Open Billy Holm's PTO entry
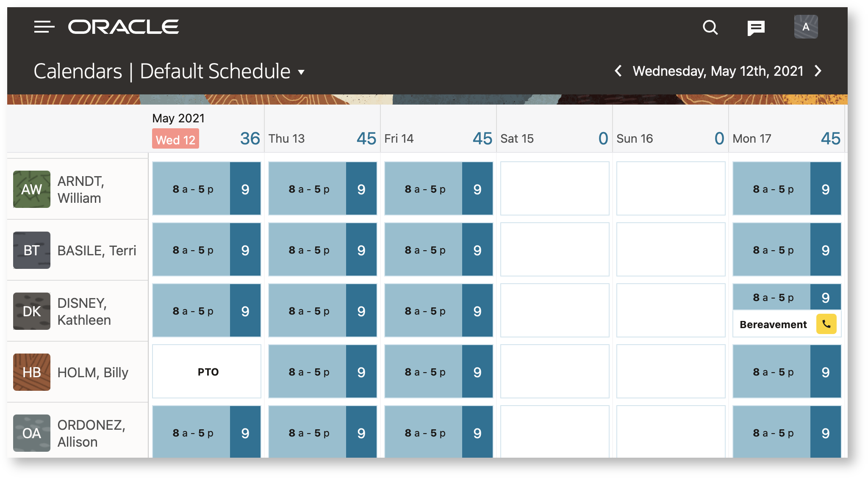Screen dimensions: 868x478 coord(206,371)
